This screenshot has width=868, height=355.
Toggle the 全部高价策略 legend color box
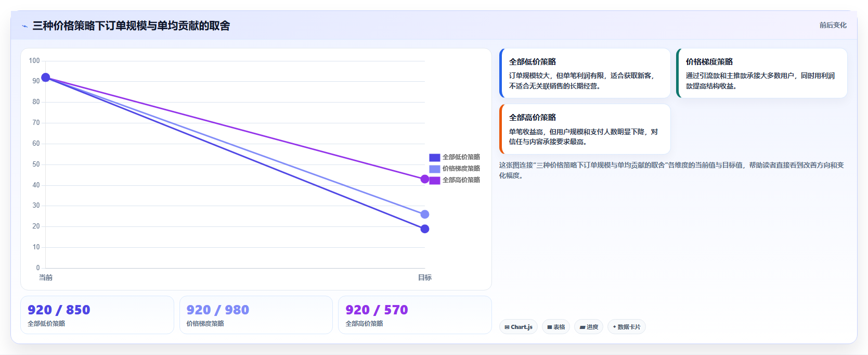[x=435, y=180]
